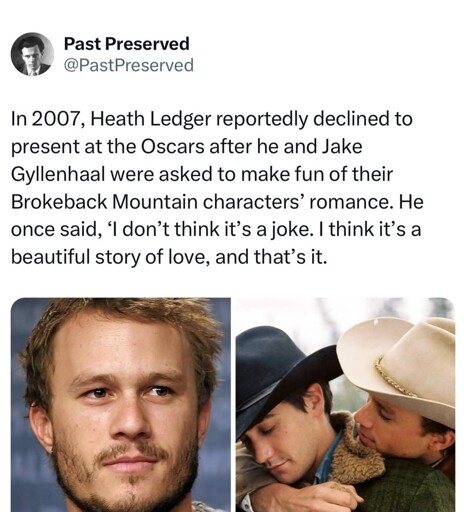Click the gold band on cream hat

(395, 377)
